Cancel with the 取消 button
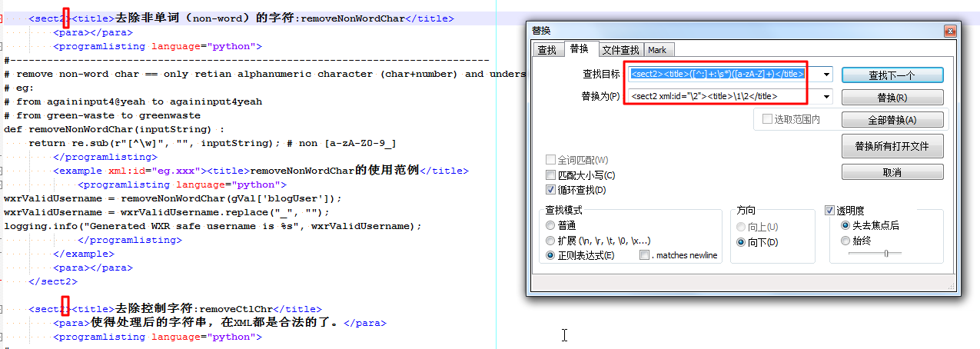 click(x=892, y=172)
